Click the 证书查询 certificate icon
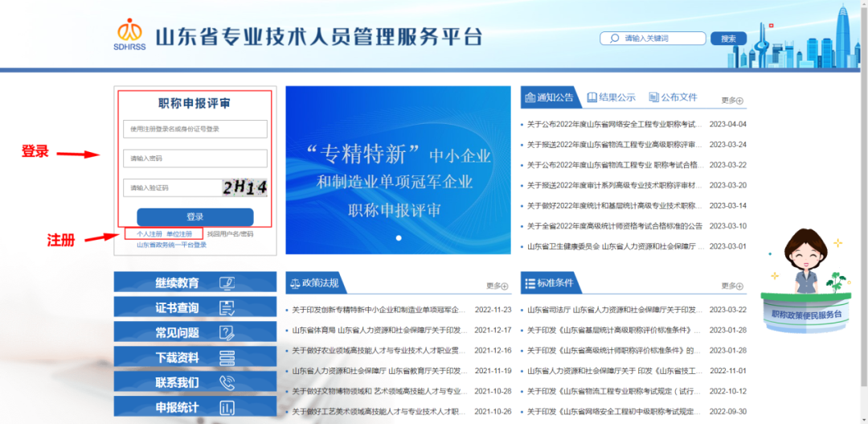The image size is (868, 424). point(227,307)
